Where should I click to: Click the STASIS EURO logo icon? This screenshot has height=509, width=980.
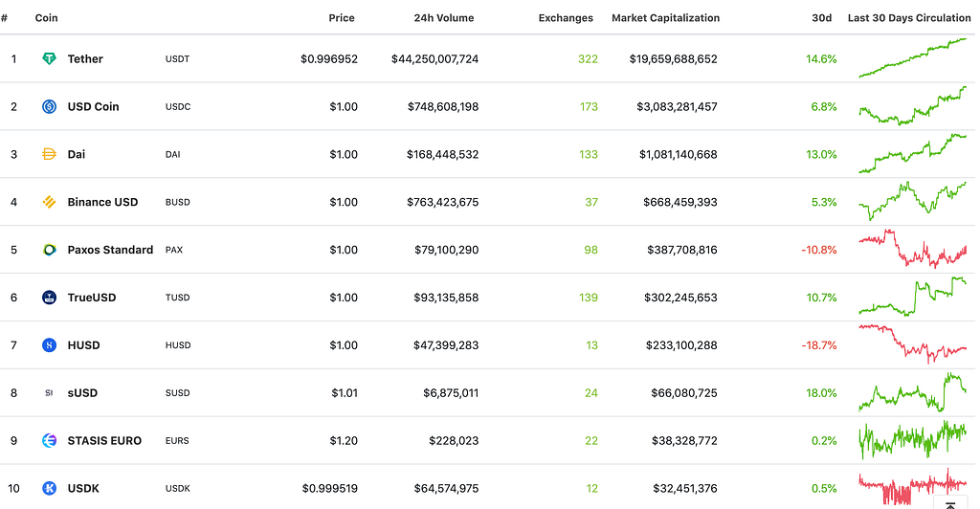50,441
